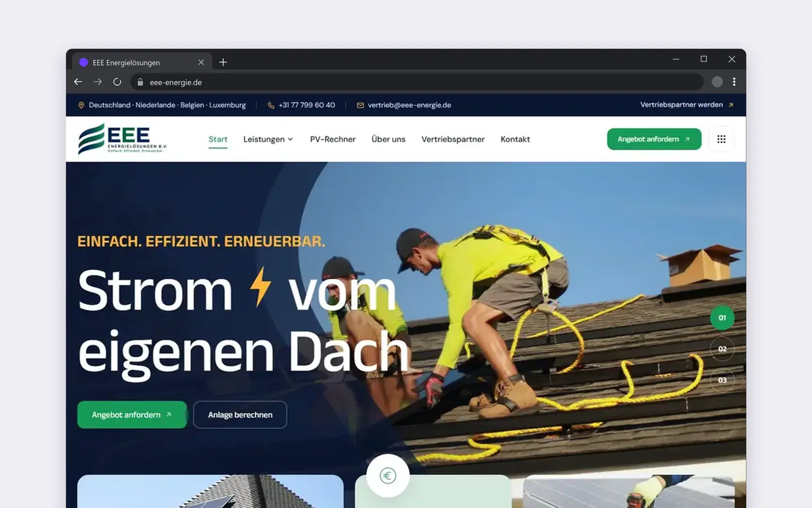This screenshot has height=508, width=812.
Task: Reload the page with the refresh icon
Action: point(117,82)
